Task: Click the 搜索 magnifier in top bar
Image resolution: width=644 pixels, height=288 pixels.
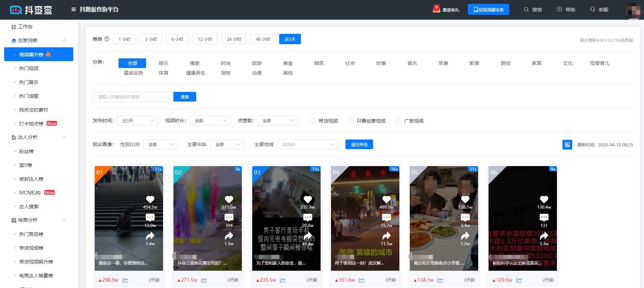Action: (526, 10)
